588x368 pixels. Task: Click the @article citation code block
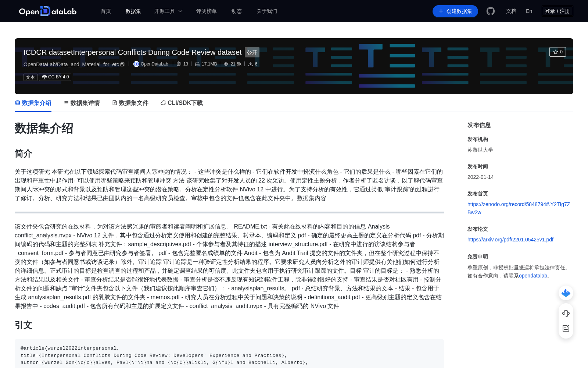point(229,354)
